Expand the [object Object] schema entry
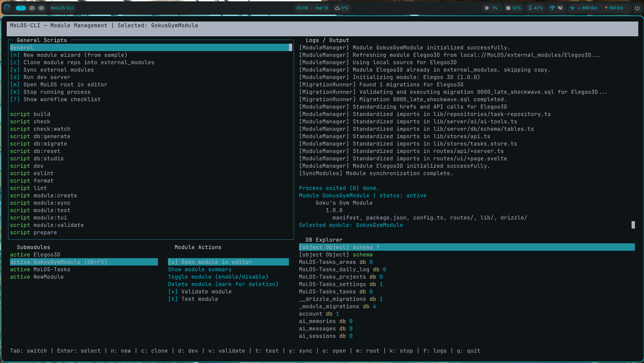644x363 pixels. (339, 247)
